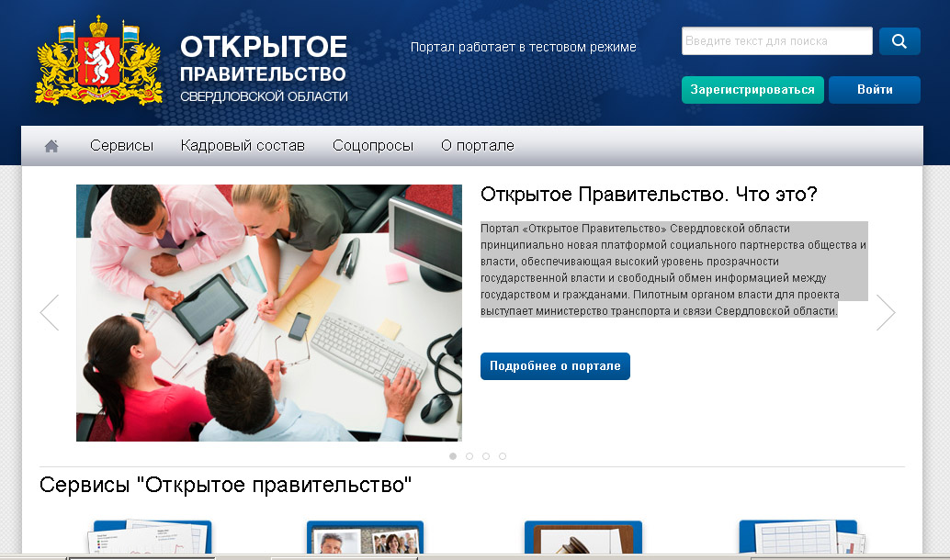Image resolution: width=950 pixels, height=560 pixels.
Task: Open the О портале menu item
Action: coord(478,146)
